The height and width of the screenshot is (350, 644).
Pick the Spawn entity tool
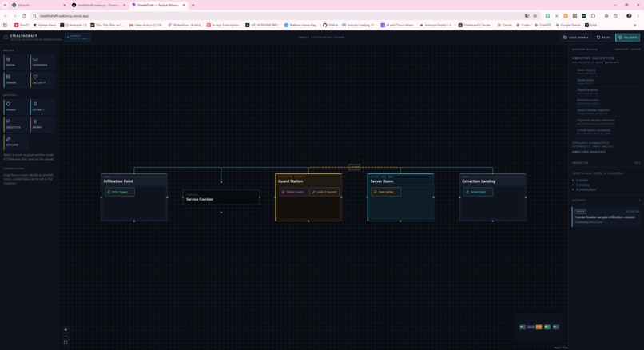click(x=16, y=106)
